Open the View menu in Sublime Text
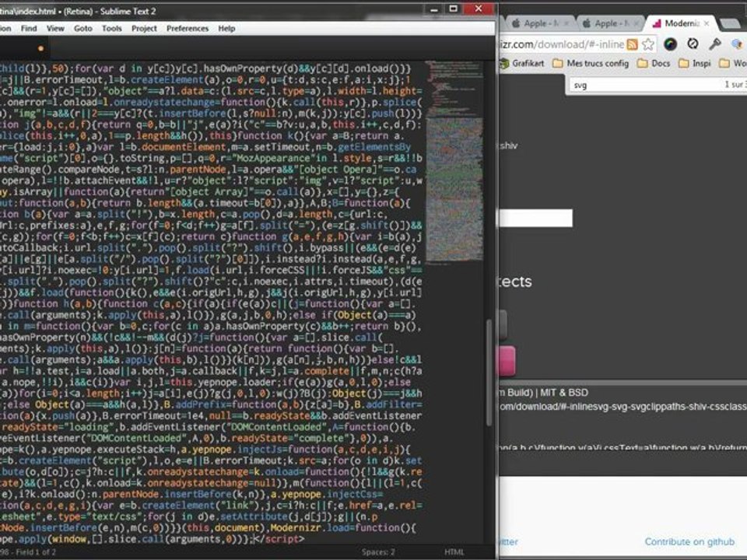The height and width of the screenshot is (560, 747). point(55,29)
